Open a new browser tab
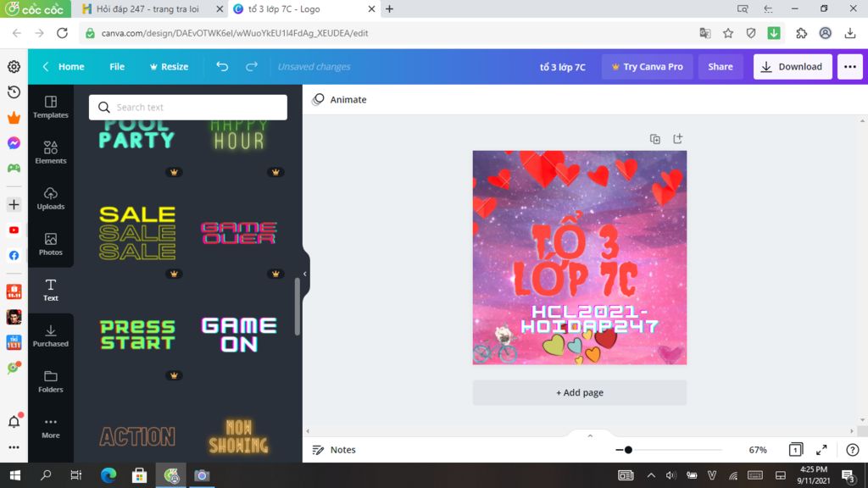The height and width of the screenshot is (488, 868). 390,8
